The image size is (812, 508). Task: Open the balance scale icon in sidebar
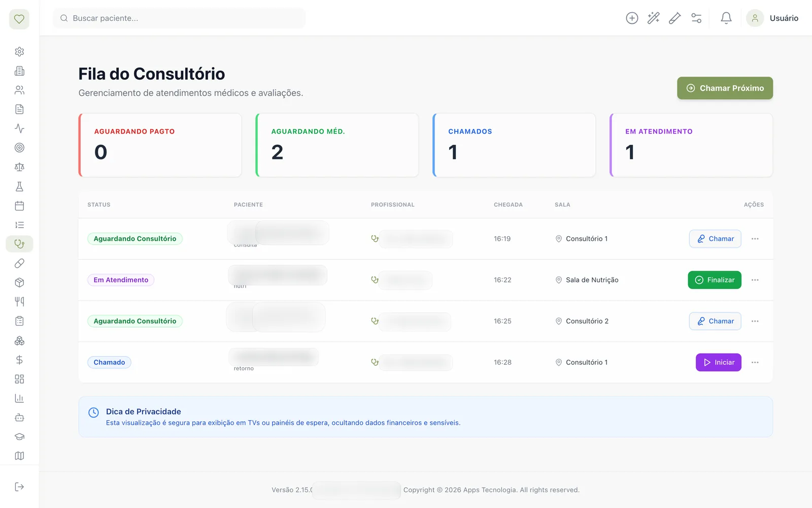(x=19, y=167)
